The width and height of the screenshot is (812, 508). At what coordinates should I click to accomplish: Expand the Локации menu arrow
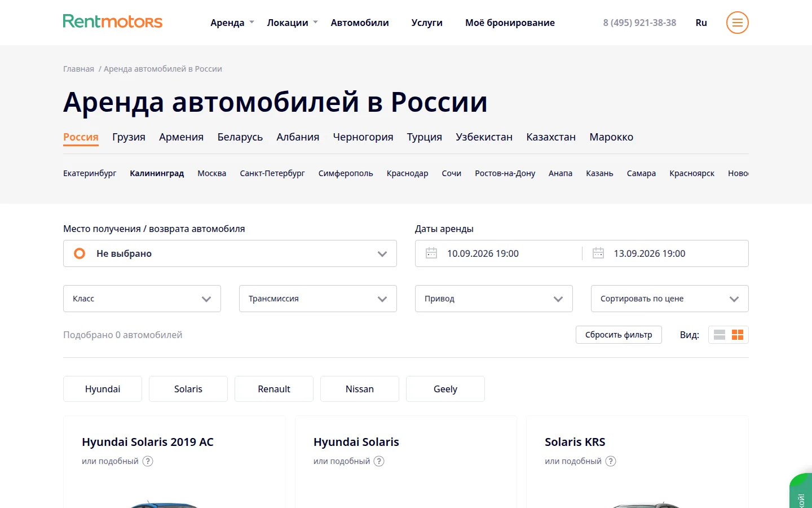pos(316,23)
